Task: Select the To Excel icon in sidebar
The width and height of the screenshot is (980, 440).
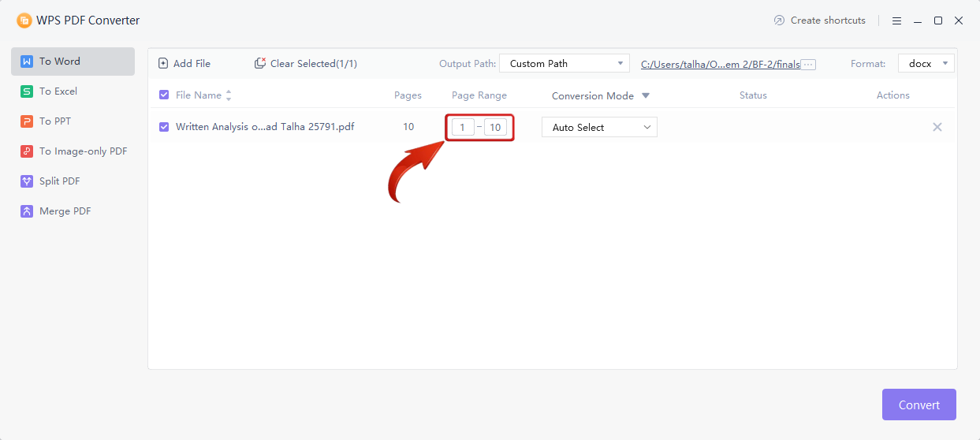Action: click(26, 91)
